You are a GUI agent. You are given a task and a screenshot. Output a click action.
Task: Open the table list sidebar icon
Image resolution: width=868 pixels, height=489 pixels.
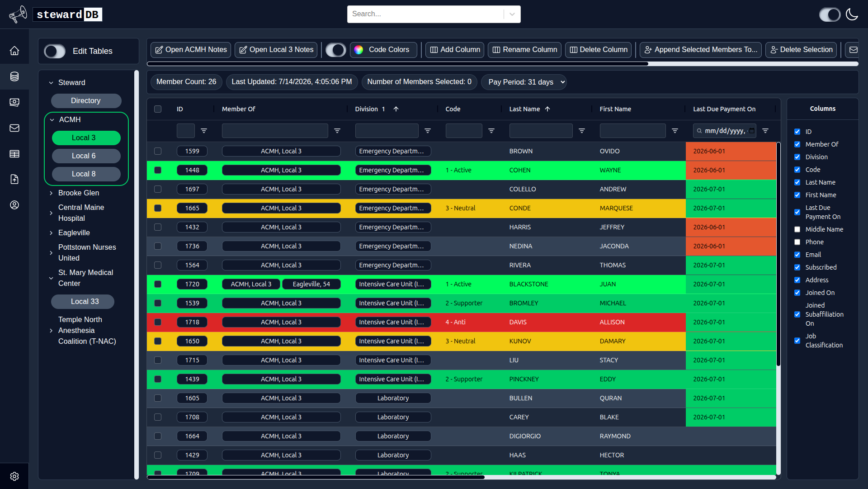14,154
